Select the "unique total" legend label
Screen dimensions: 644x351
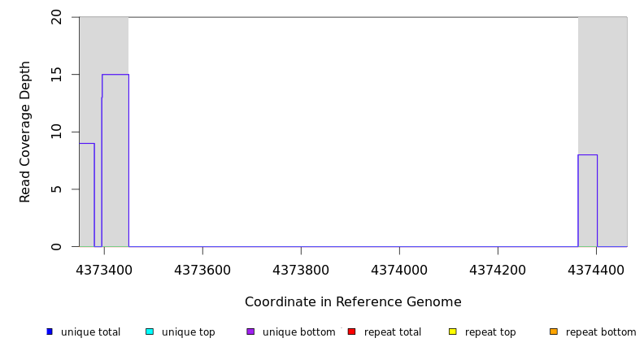click(90, 332)
